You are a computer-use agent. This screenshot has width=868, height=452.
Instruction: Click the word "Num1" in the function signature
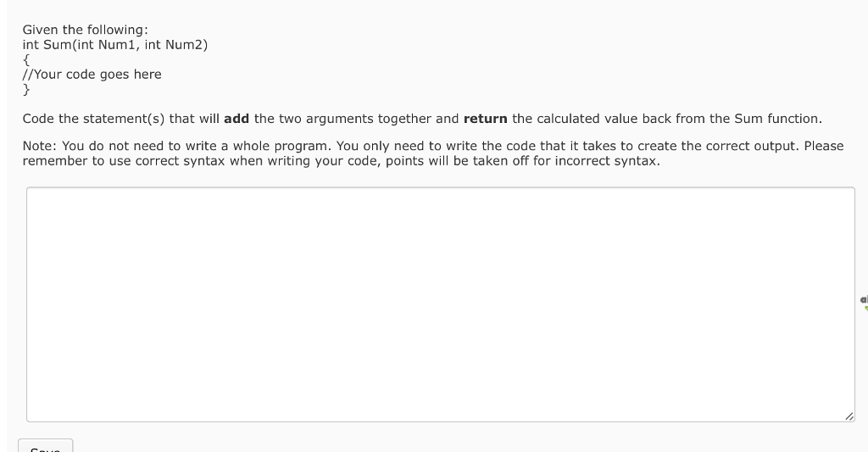116,45
